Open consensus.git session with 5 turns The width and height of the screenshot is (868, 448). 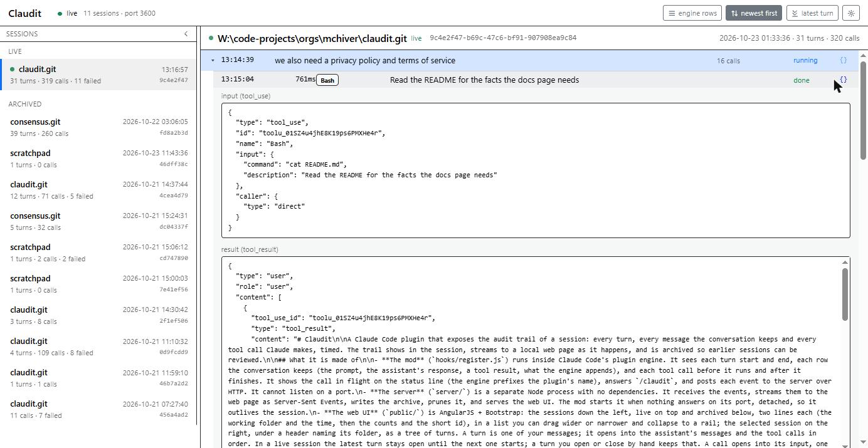coord(98,221)
